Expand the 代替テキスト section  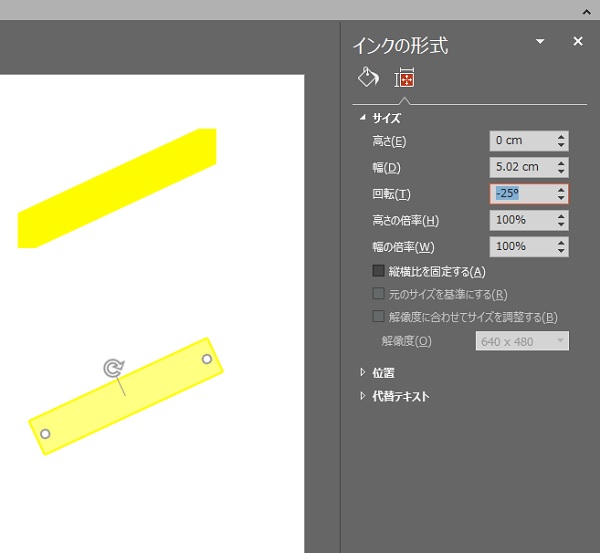click(x=362, y=396)
